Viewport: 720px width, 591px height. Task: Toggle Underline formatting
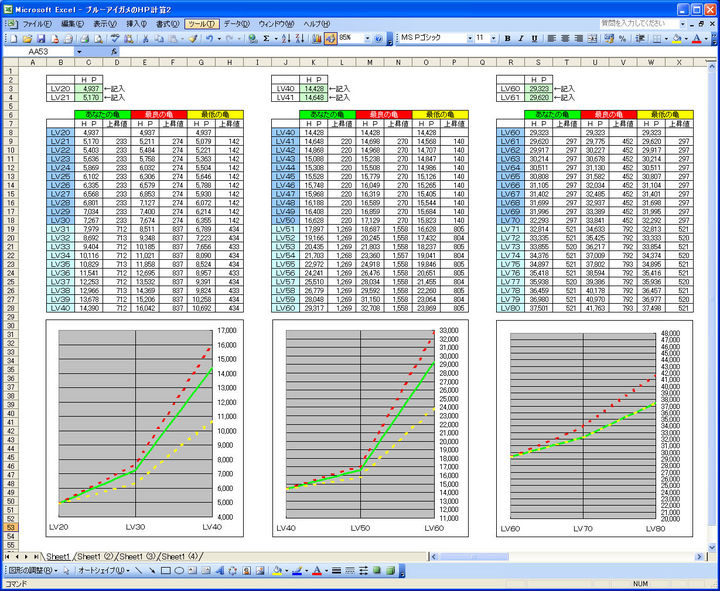534,39
